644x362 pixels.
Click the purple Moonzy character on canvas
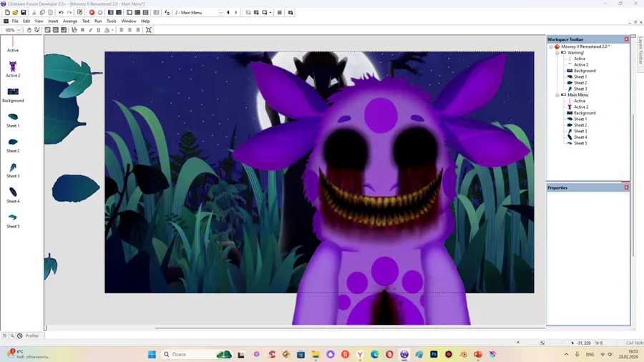[x=382, y=189]
